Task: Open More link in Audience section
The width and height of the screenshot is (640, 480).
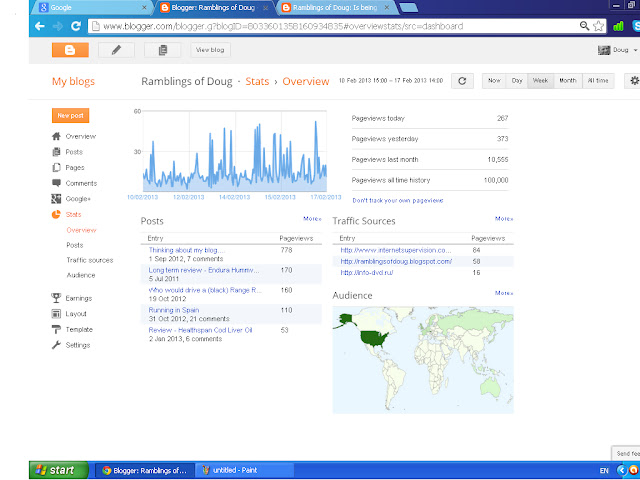Action: (x=504, y=293)
